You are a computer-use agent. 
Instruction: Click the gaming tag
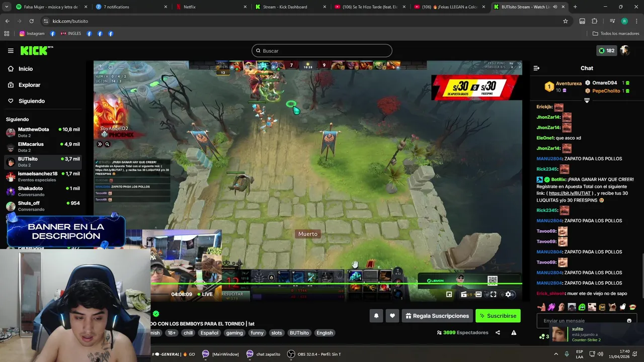234,333
